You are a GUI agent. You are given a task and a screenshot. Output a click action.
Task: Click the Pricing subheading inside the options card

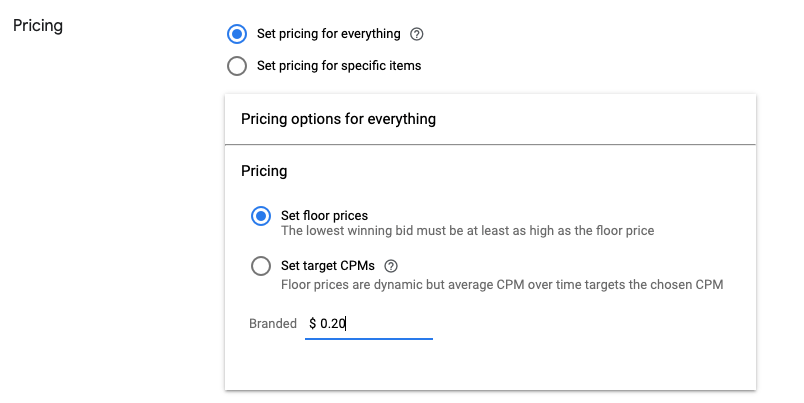click(x=264, y=171)
